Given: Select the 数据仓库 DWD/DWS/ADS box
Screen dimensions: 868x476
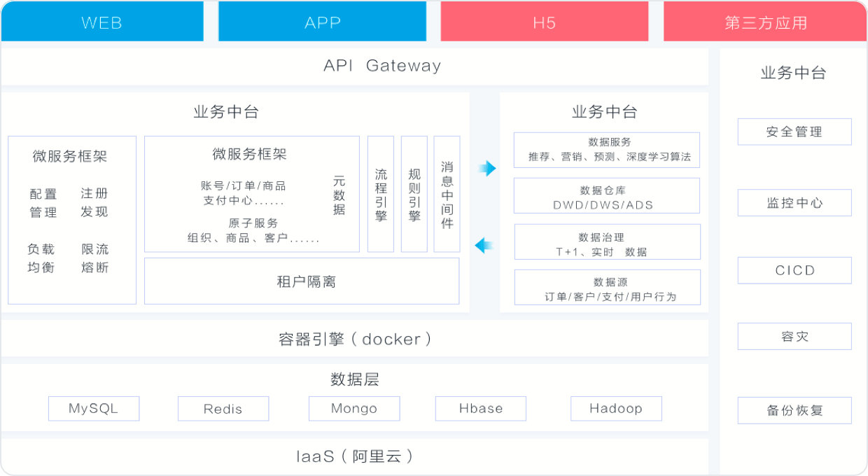Looking at the screenshot, I should tap(606, 195).
